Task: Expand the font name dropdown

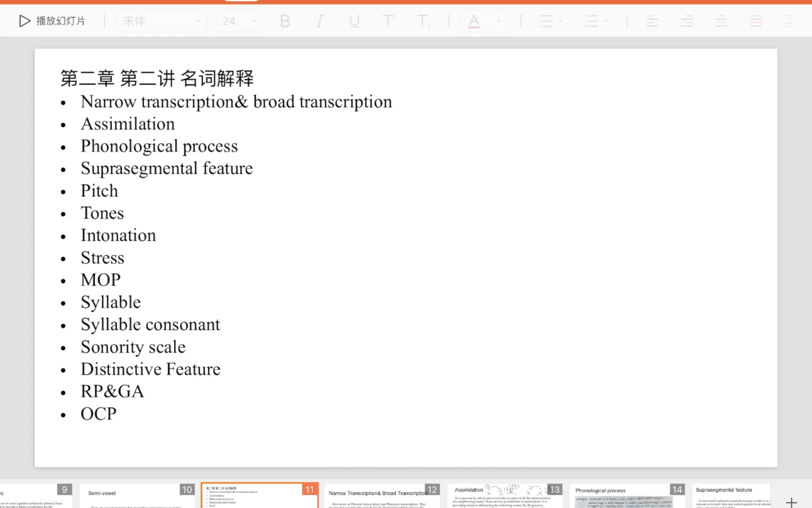Action: [x=198, y=21]
